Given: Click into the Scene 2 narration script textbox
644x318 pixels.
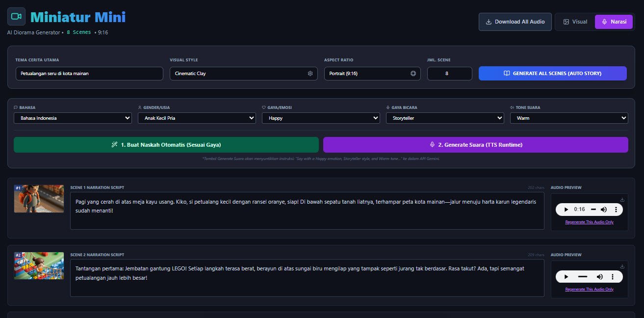Looking at the screenshot, I should (307, 278).
